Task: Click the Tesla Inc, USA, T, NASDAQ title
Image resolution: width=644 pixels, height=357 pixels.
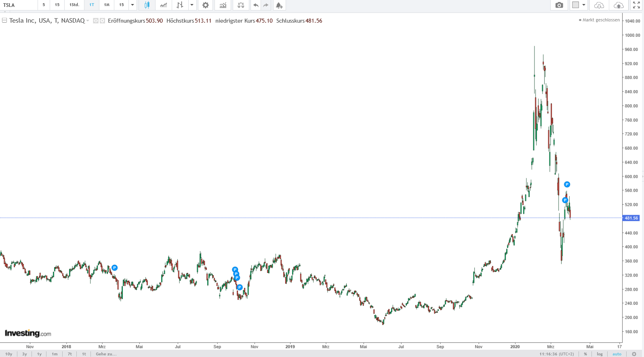Action: [x=47, y=21]
